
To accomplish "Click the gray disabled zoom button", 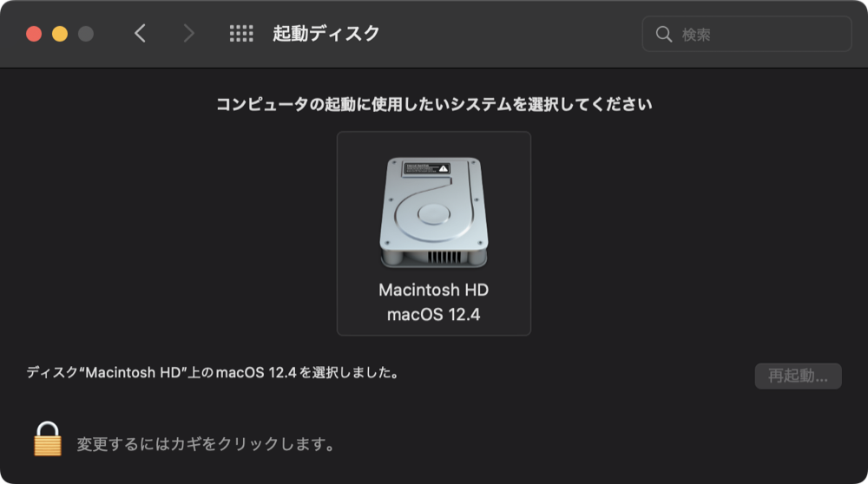I will coord(86,34).
